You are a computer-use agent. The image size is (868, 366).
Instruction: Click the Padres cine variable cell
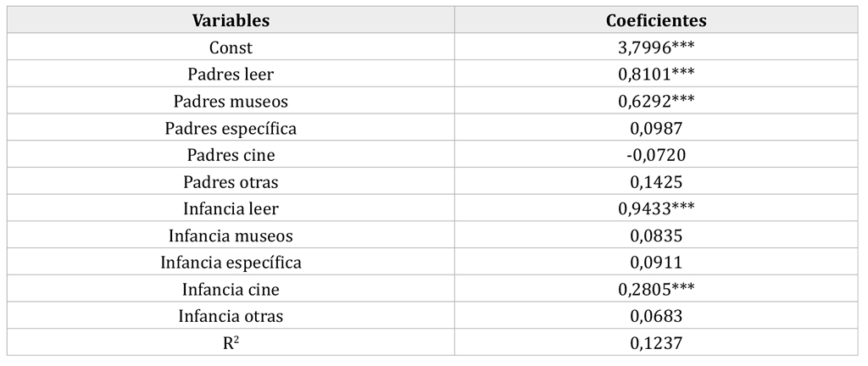tap(231, 155)
